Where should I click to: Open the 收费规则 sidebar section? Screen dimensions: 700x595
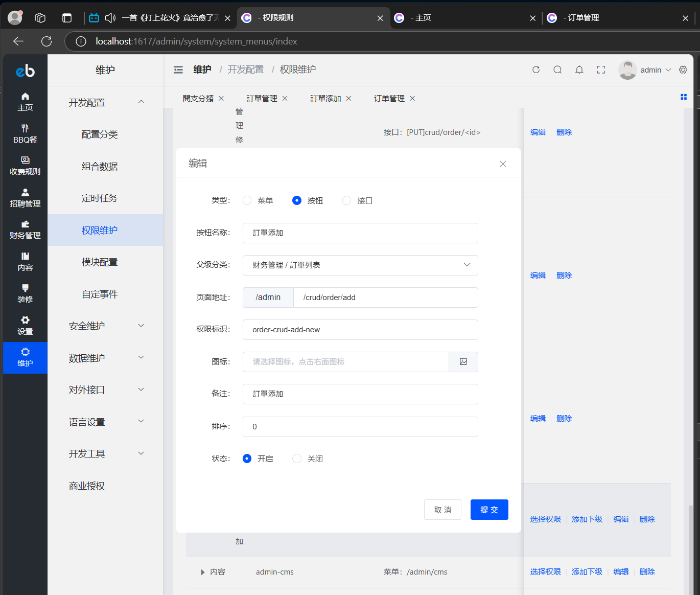[25, 166]
